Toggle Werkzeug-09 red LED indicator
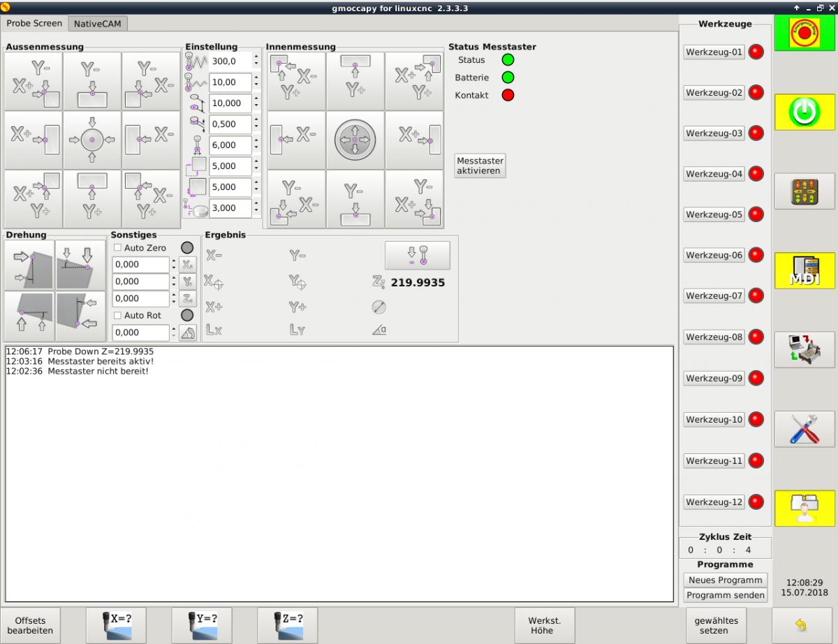This screenshot has width=838, height=644. pyautogui.click(x=756, y=378)
